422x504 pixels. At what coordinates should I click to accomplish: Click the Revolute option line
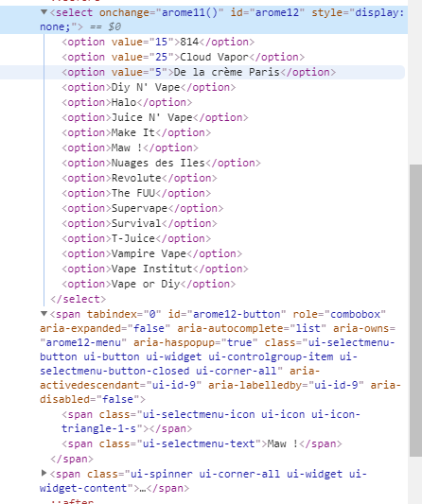click(x=139, y=178)
